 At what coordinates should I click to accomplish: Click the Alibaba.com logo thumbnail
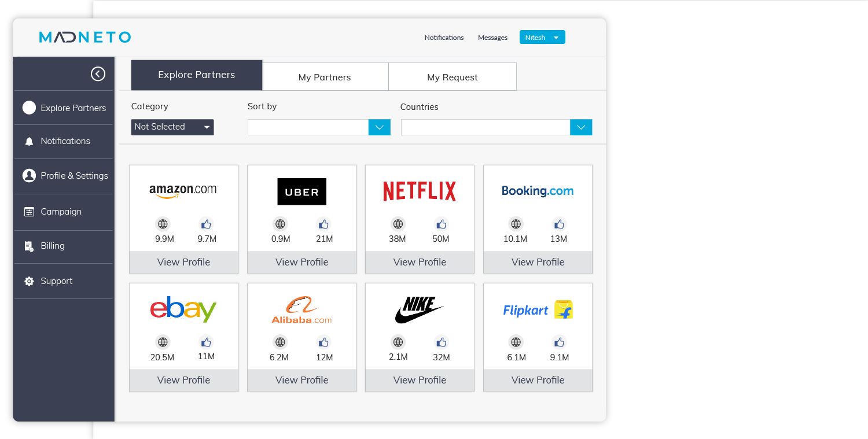click(x=301, y=310)
